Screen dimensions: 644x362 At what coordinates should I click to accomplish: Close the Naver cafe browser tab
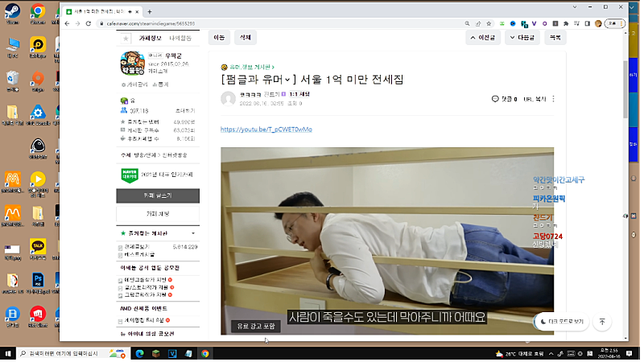point(137,12)
